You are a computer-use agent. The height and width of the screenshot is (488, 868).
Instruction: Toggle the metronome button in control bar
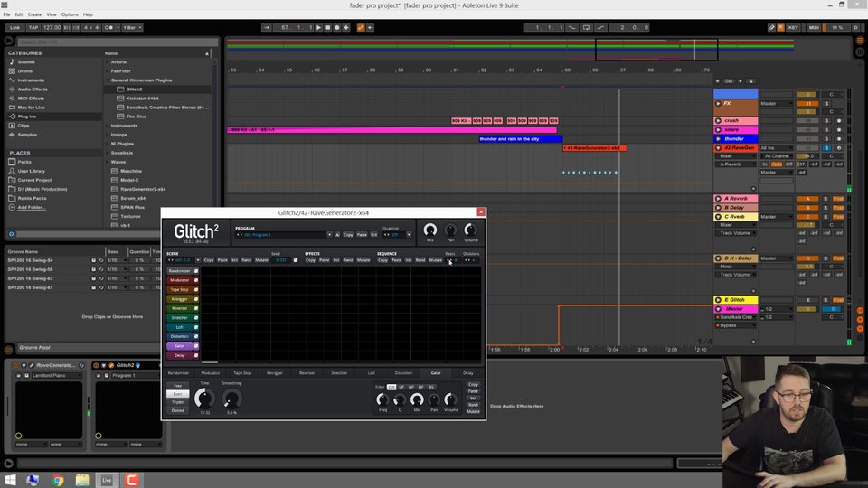[x=109, y=28]
